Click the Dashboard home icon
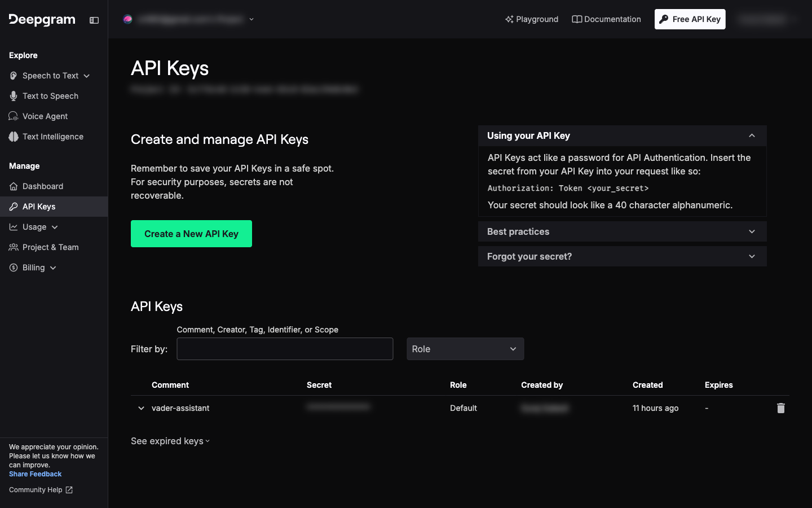This screenshot has height=508, width=812. click(14, 186)
